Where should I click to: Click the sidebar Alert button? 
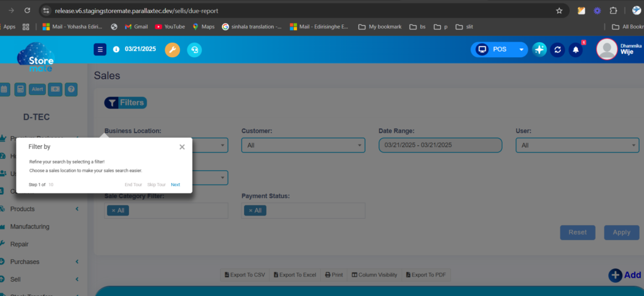point(37,89)
